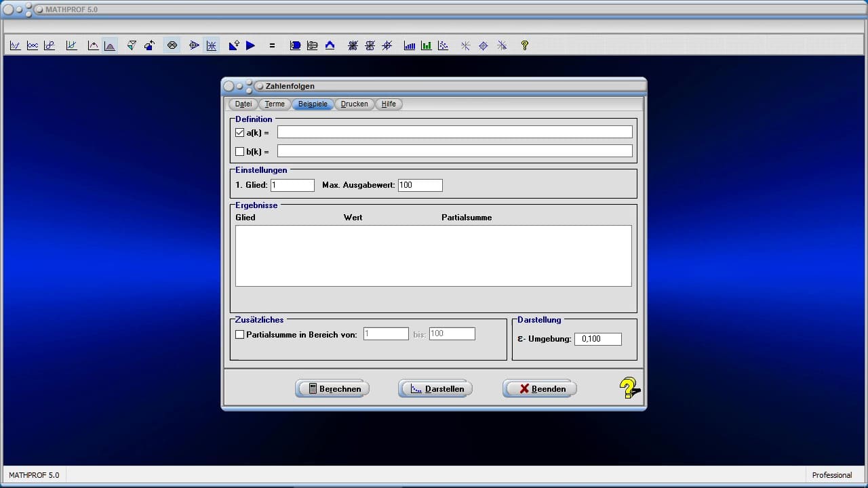The width and height of the screenshot is (868, 488).
Task: Click the yellow help icon in dialog corner
Action: [x=629, y=388]
